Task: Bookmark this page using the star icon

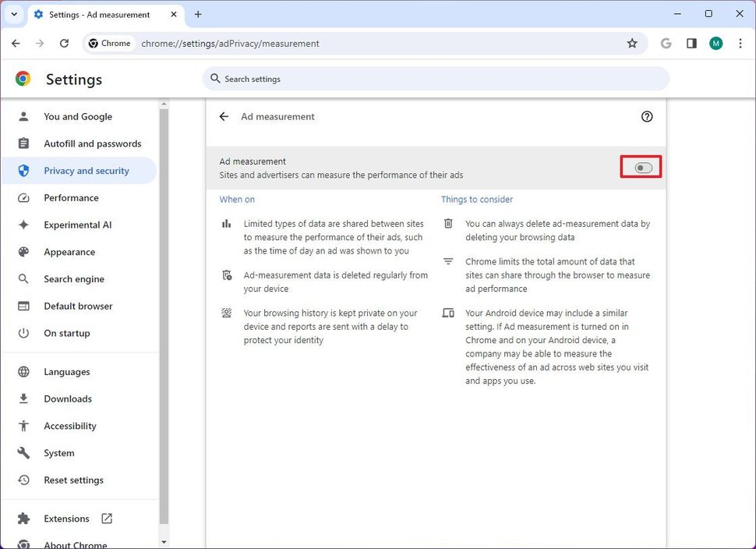Action: pyautogui.click(x=633, y=44)
